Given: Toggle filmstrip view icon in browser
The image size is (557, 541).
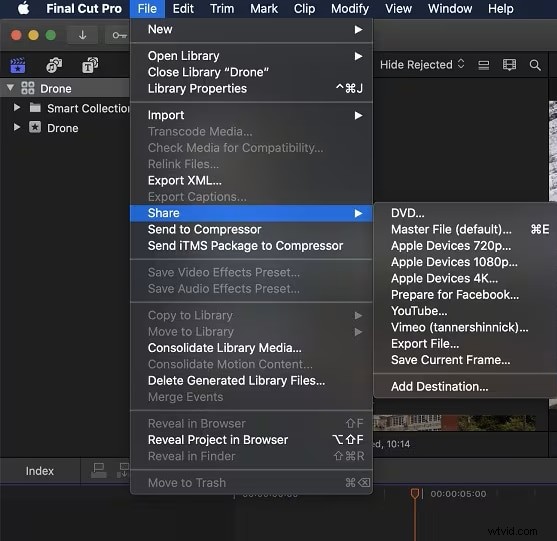Looking at the screenshot, I should (x=509, y=65).
